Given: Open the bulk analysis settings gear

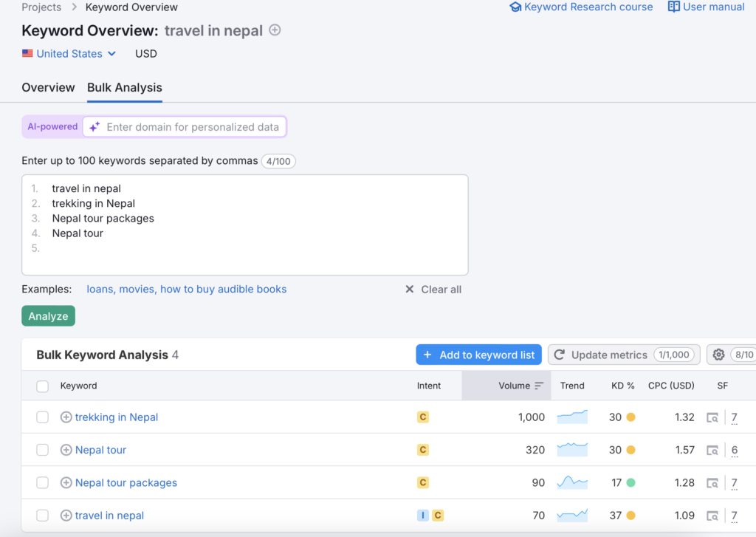Looking at the screenshot, I should 718,355.
